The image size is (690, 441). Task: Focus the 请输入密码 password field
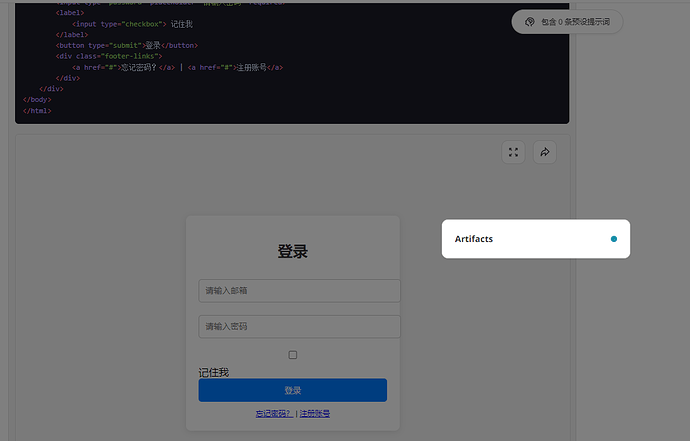tap(299, 327)
